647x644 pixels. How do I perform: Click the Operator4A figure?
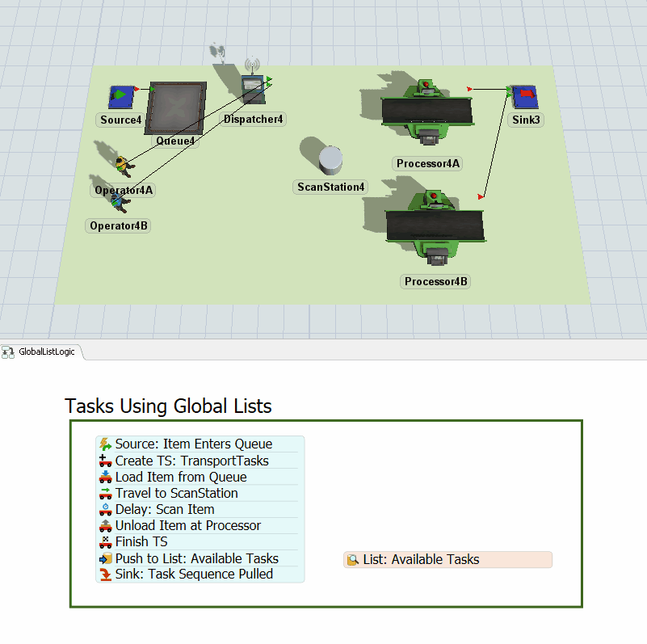coord(123,167)
